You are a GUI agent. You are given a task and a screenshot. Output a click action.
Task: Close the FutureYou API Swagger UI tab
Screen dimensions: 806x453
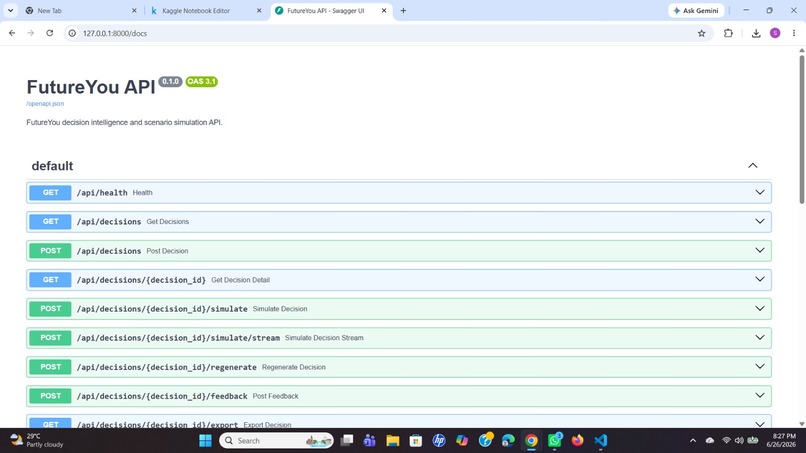click(383, 10)
